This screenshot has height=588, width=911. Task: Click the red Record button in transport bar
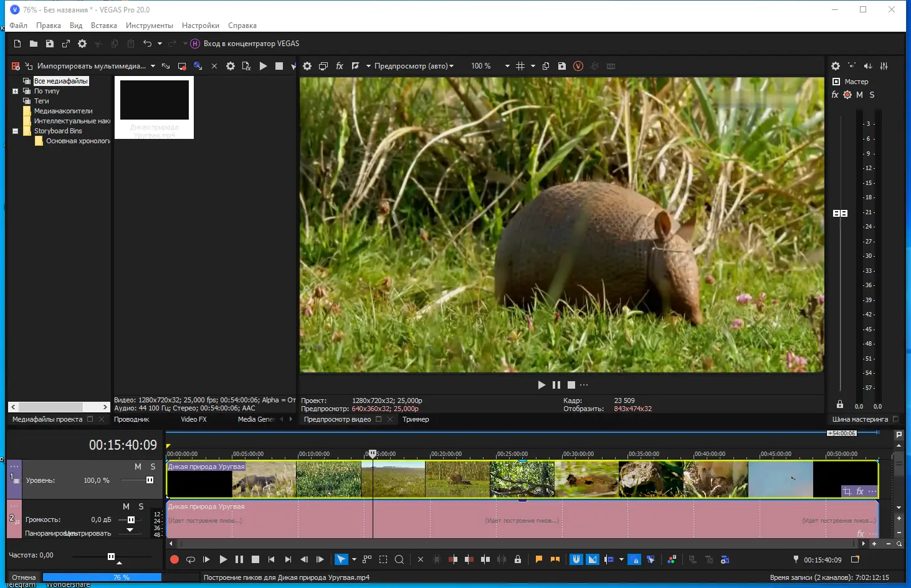(174, 559)
